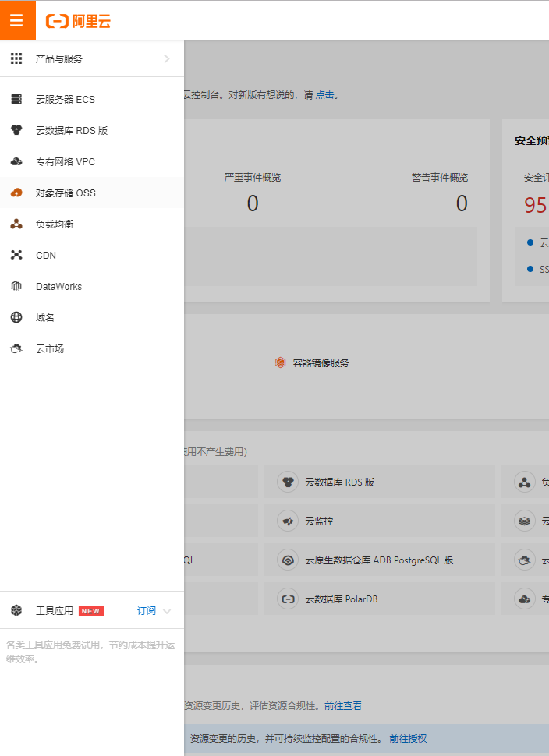Image resolution: width=549 pixels, height=756 pixels.
Task: Open 云市场 sidebar entry
Action: tap(92, 348)
